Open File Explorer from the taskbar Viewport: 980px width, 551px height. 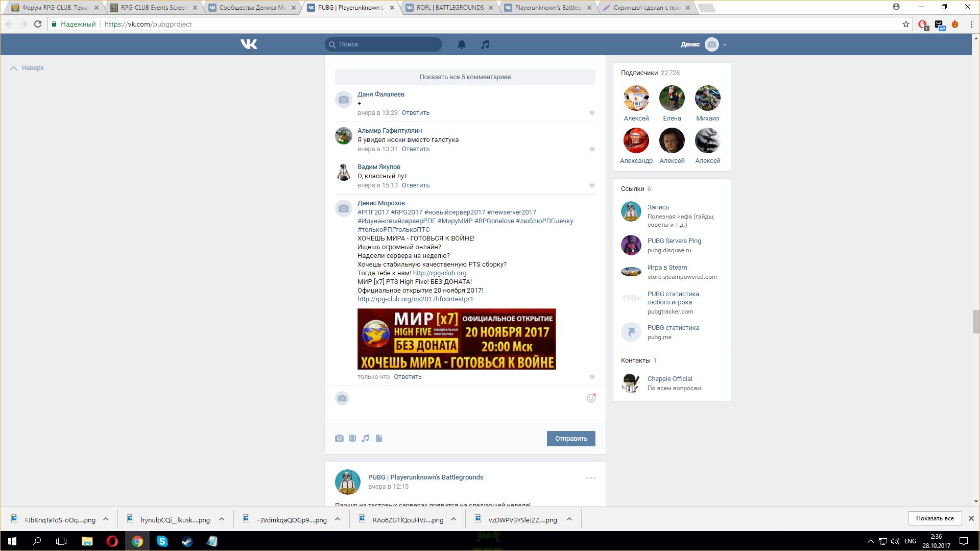(x=87, y=541)
